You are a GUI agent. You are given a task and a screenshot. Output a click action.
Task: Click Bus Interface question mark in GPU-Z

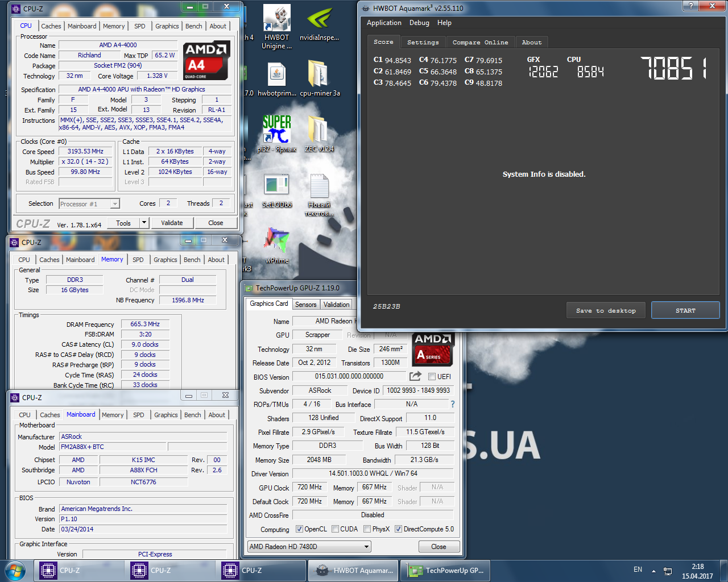point(453,404)
